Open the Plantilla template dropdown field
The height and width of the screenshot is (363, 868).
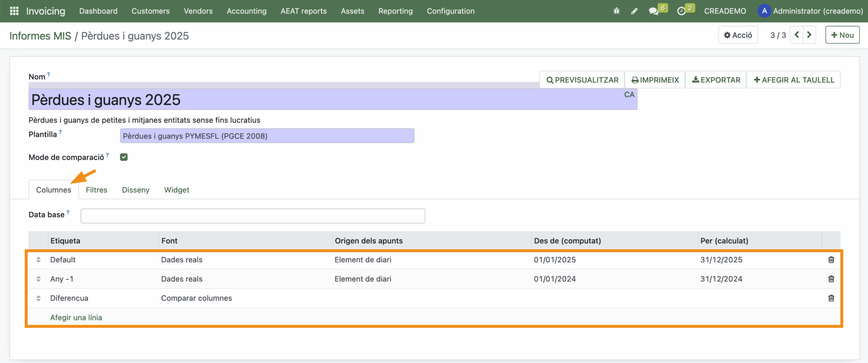pos(267,136)
